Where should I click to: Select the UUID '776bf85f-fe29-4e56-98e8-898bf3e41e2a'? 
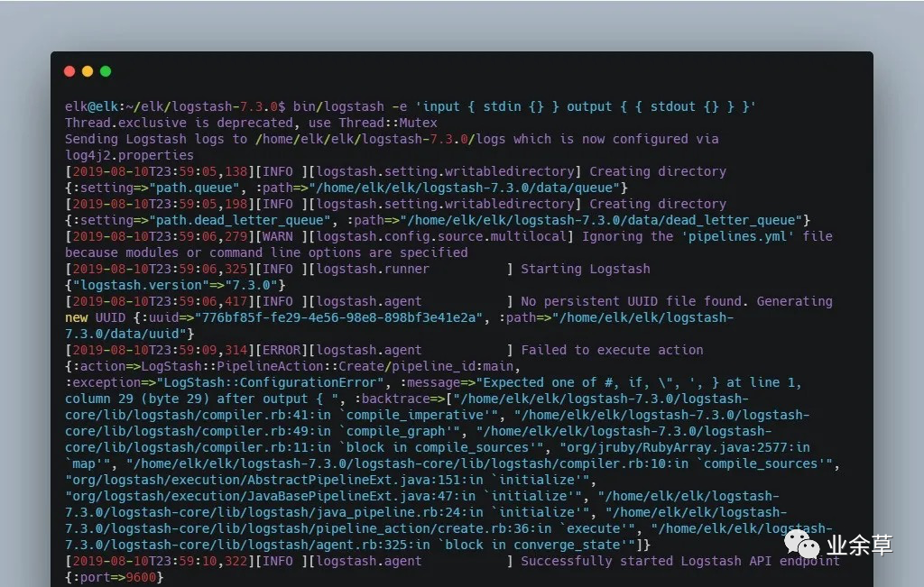click(339, 317)
